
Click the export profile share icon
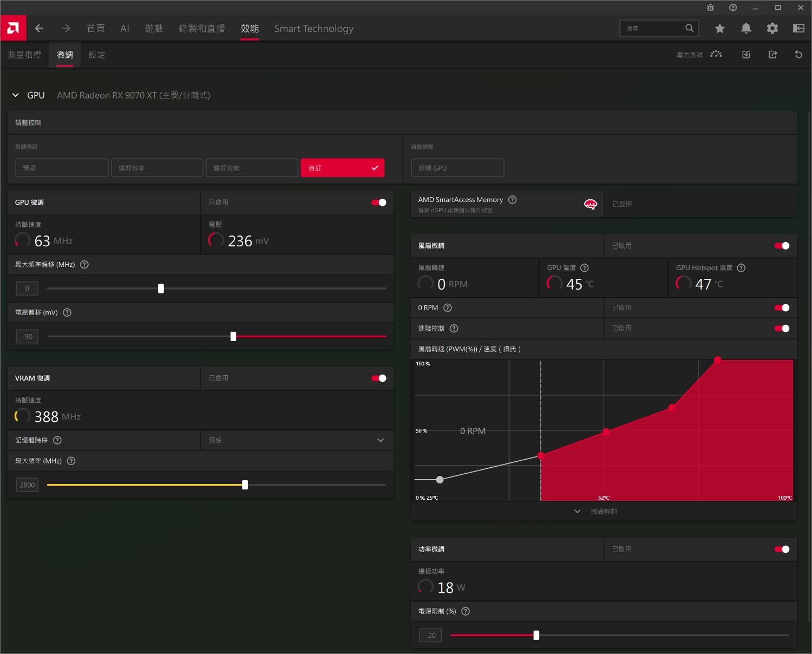click(772, 55)
